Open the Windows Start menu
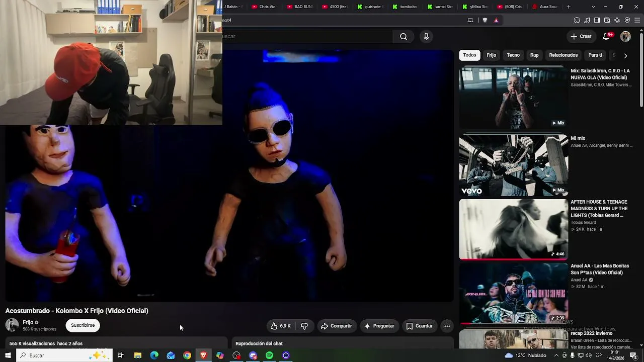644x362 pixels. click(x=8, y=355)
